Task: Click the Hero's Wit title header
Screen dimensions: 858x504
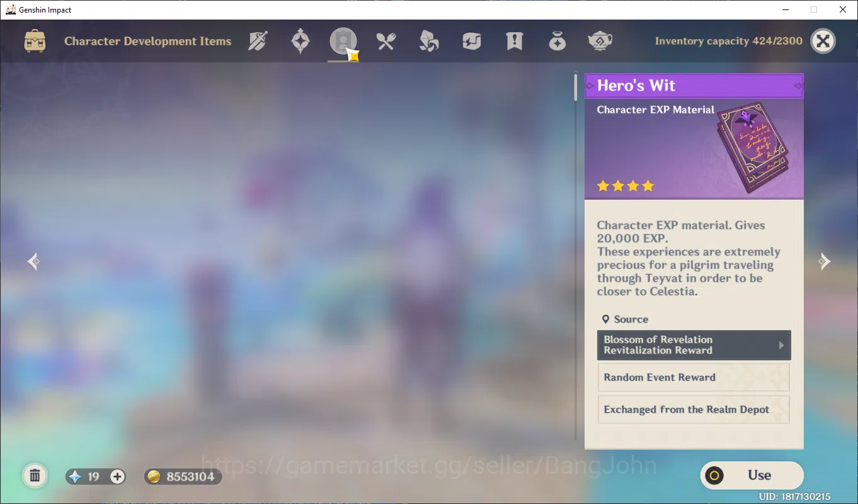Action: coord(694,86)
